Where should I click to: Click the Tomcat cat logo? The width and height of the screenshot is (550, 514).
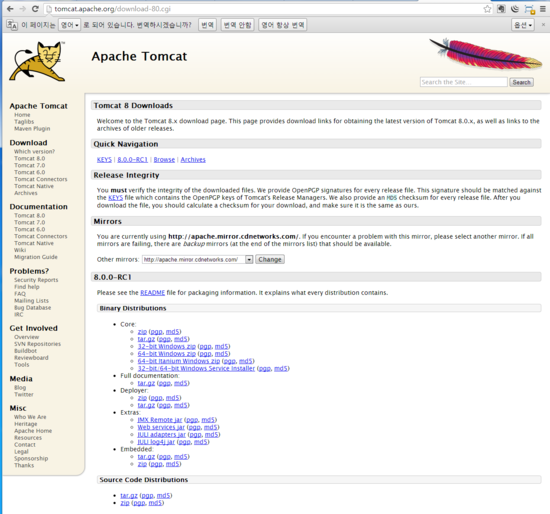click(x=38, y=61)
